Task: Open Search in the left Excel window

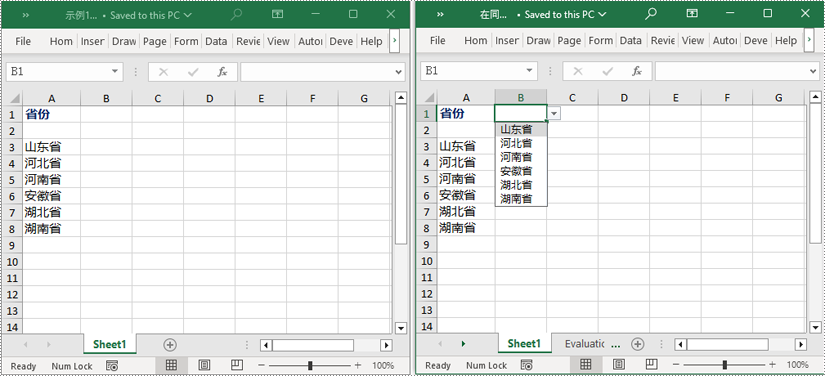Action: coord(236,15)
